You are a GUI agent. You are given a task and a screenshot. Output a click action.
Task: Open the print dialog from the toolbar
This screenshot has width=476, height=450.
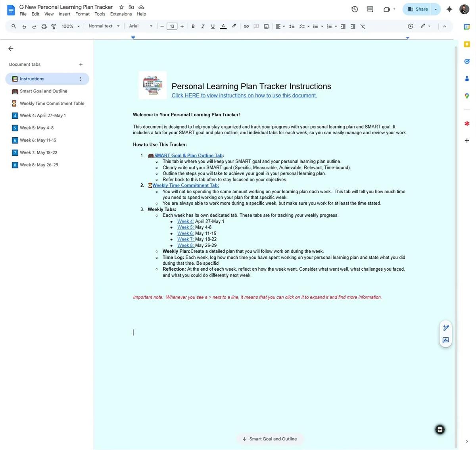44,26
